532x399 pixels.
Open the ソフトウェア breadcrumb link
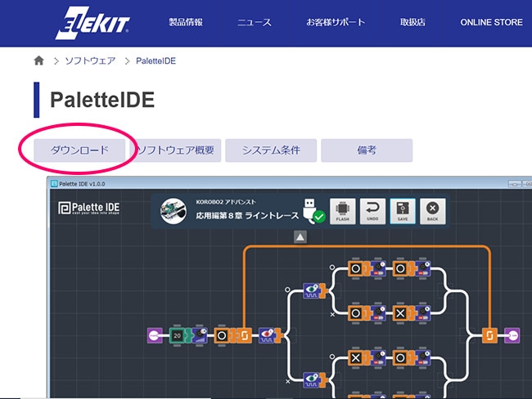90,61
